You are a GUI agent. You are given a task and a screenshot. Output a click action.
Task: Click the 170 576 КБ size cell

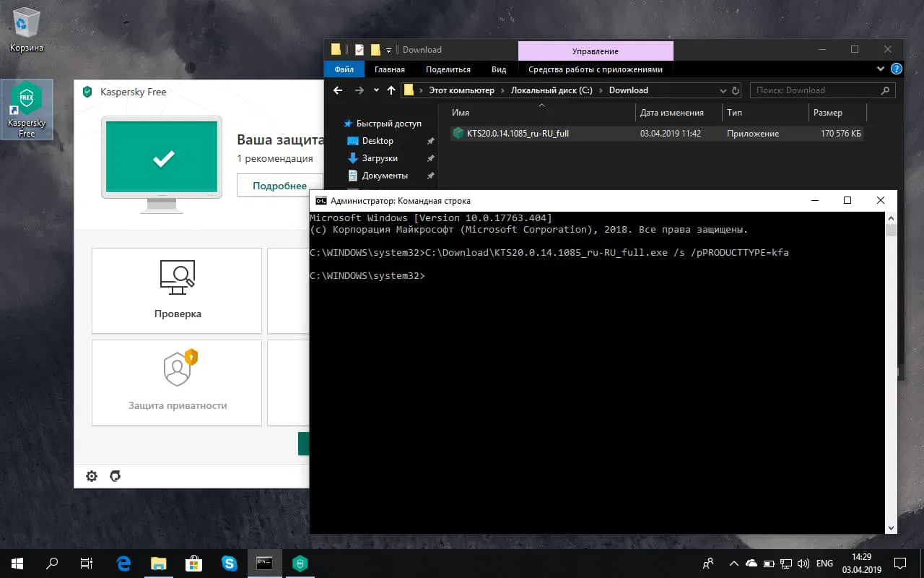point(841,134)
